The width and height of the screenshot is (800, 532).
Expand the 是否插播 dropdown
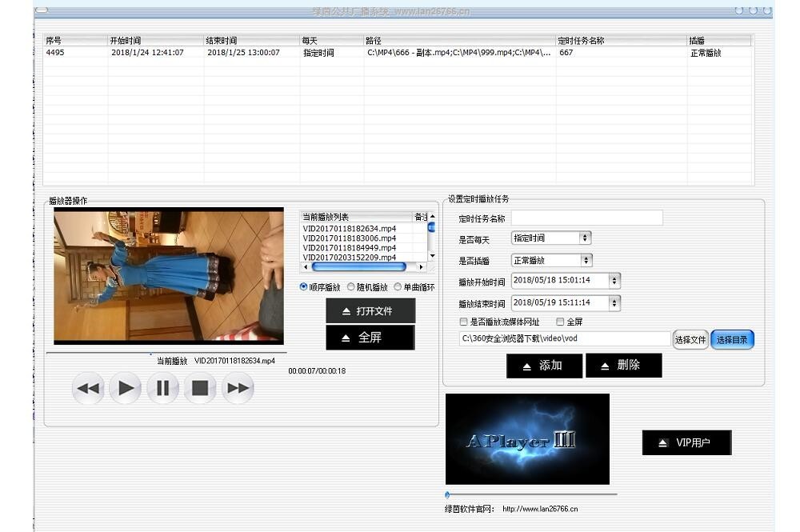coord(585,260)
